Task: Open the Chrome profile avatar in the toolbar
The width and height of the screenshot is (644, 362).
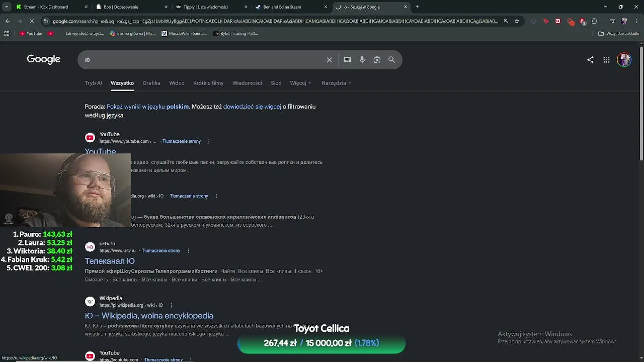Action: tap(624, 21)
